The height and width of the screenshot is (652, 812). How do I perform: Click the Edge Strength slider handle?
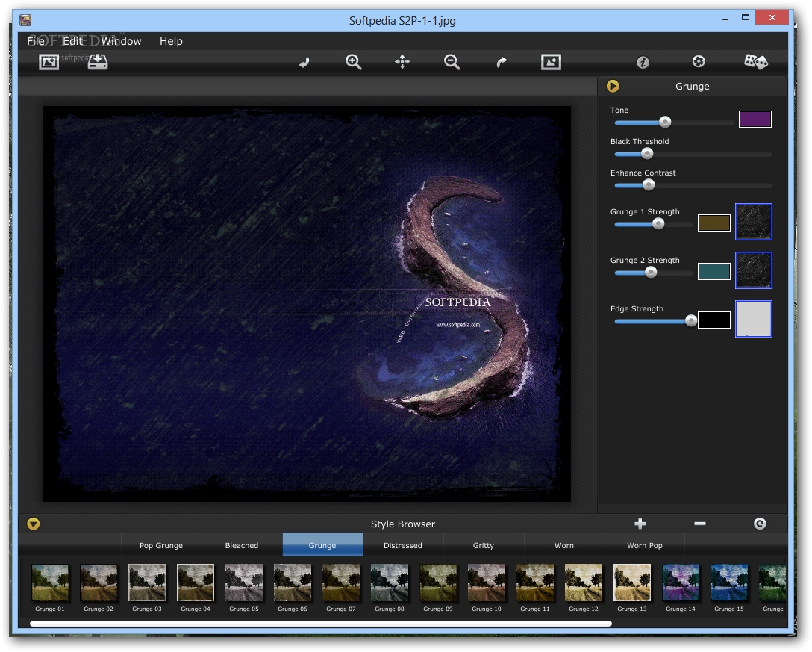691,321
